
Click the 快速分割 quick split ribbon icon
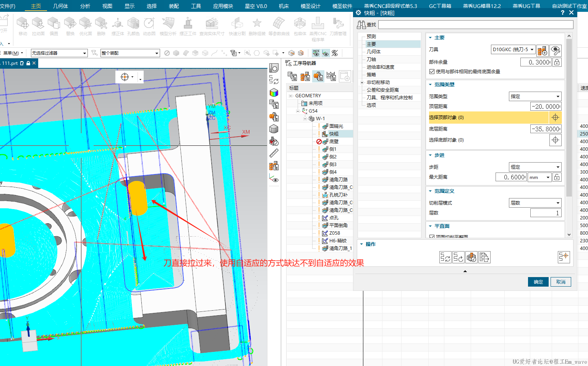coord(237,26)
